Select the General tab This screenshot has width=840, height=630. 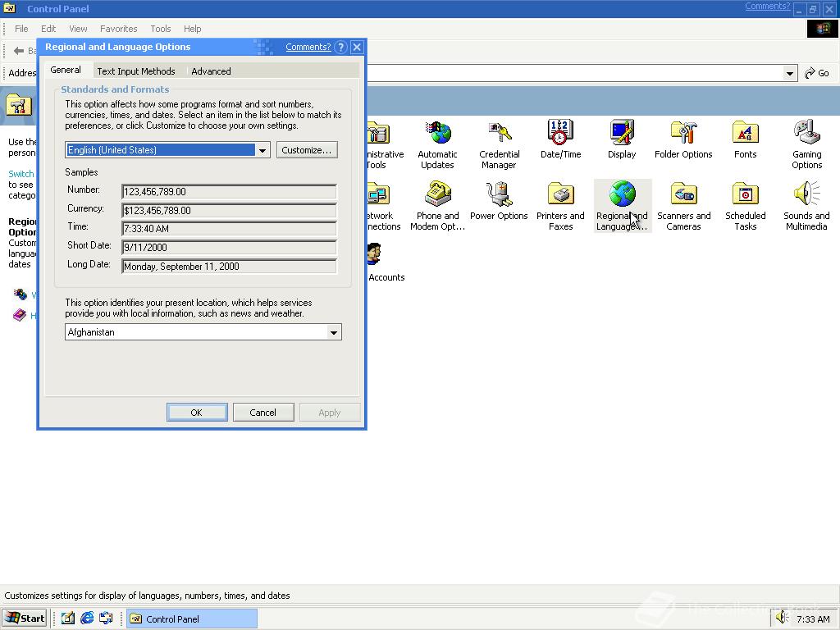66,71
